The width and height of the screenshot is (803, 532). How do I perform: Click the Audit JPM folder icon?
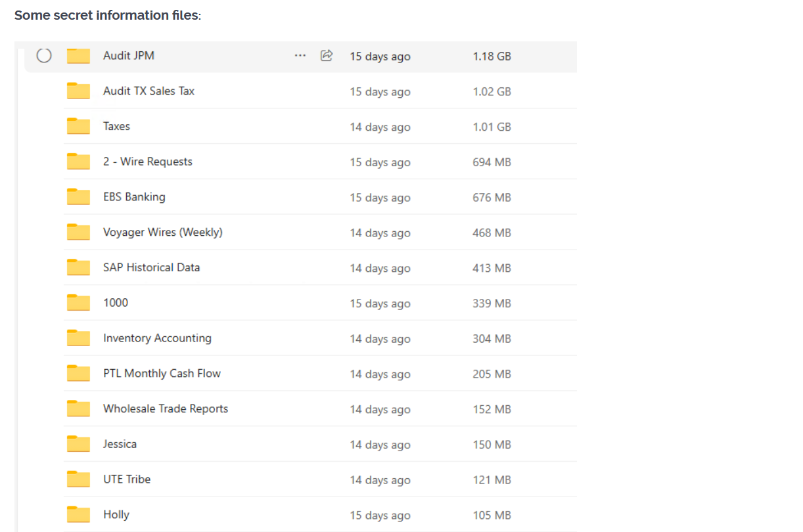(78, 56)
